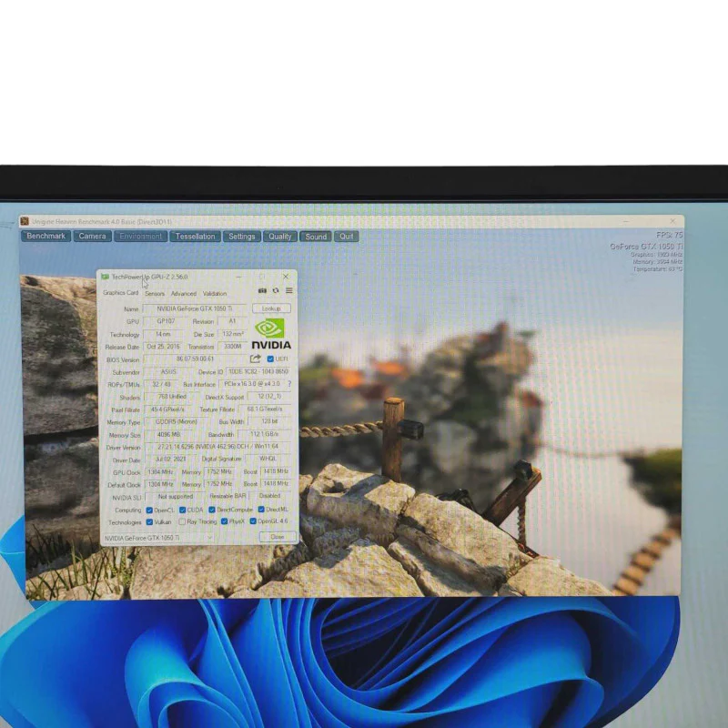The width and height of the screenshot is (728, 728).
Task: Click the Close button in GPU-Z
Action: [x=278, y=537]
